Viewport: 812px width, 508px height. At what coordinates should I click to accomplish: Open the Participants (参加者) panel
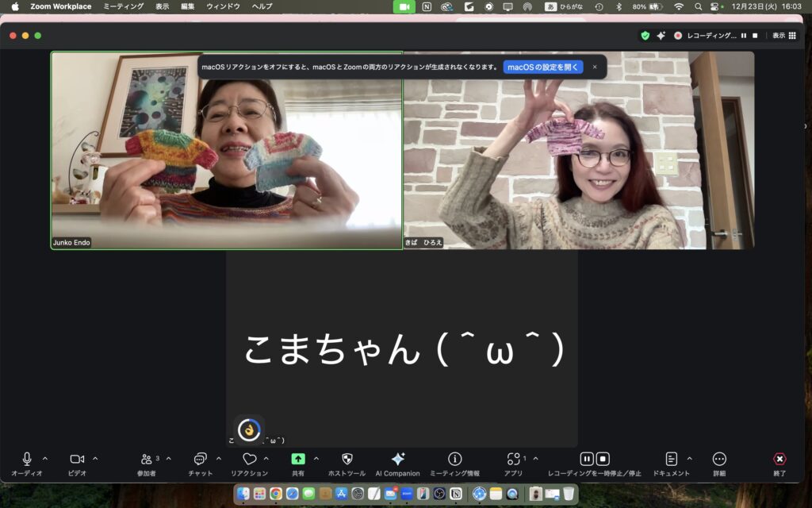coord(146,459)
